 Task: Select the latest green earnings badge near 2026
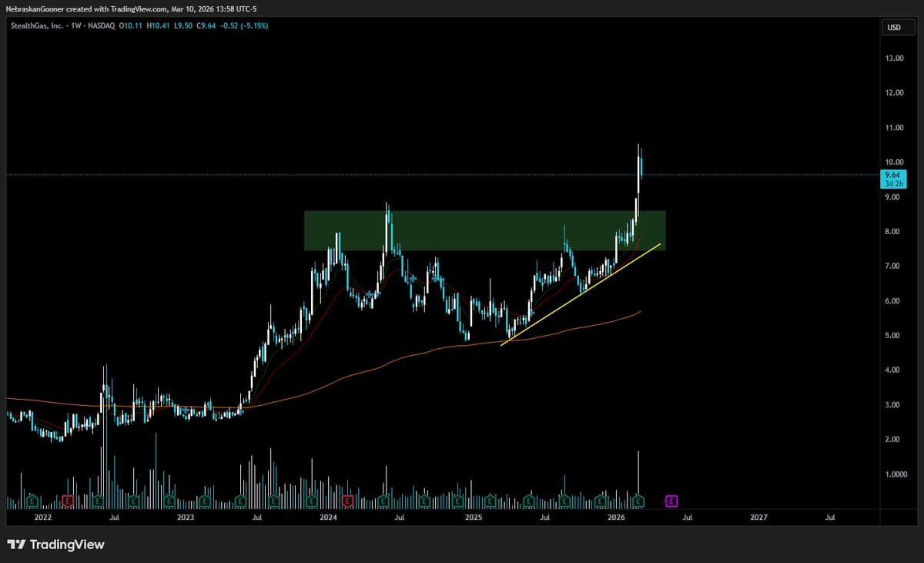point(638,500)
